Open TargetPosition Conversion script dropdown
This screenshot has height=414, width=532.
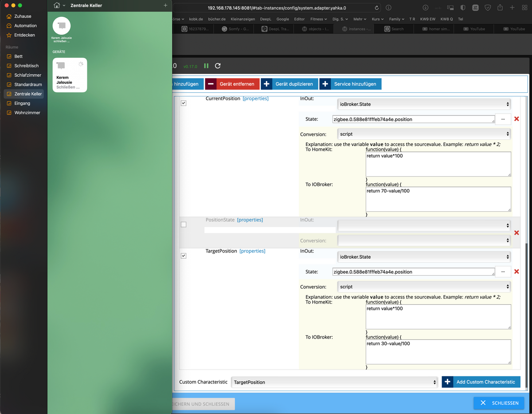pos(424,287)
